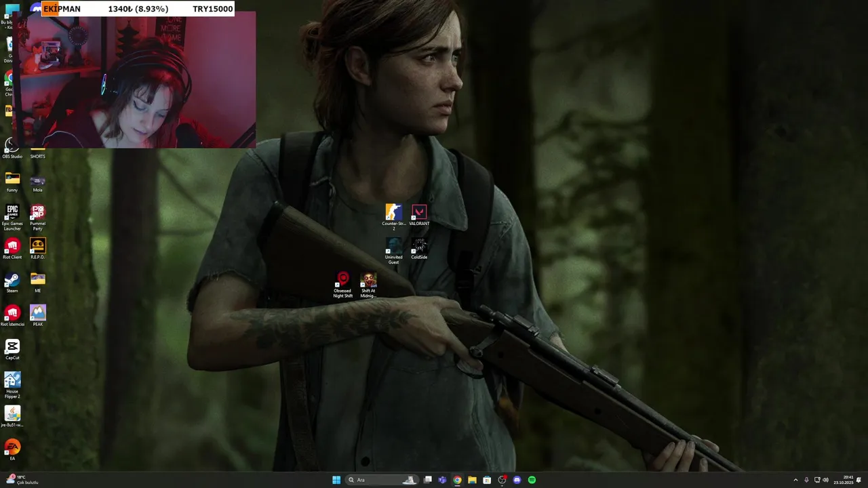Switch to OBS Studio on taskbar
868x488 pixels.
(x=502, y=480)
